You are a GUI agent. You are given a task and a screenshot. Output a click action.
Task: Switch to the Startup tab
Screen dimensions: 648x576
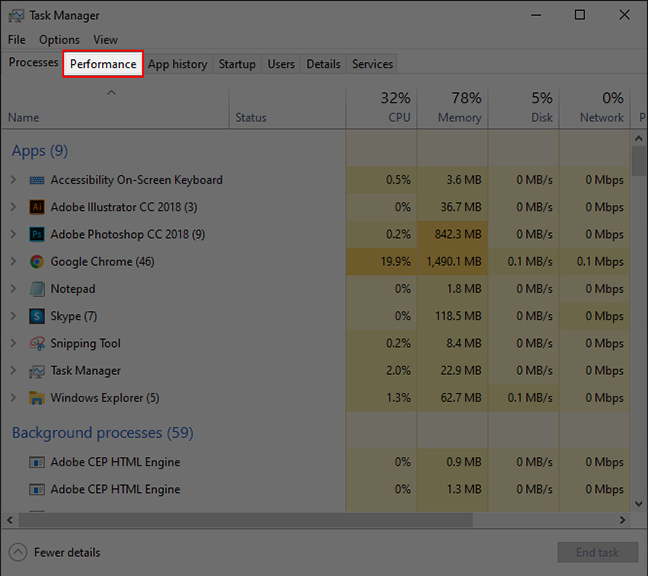[x=237, y=64]
